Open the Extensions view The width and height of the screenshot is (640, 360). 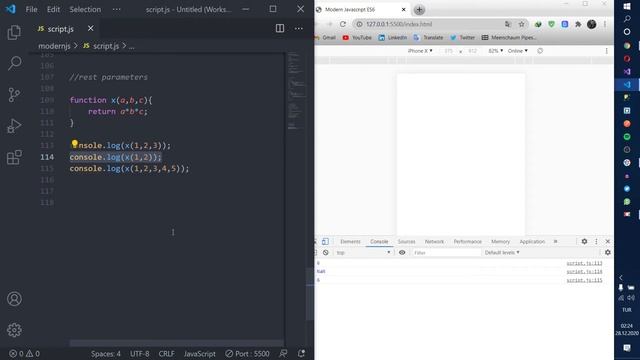[x=14, y=157]
